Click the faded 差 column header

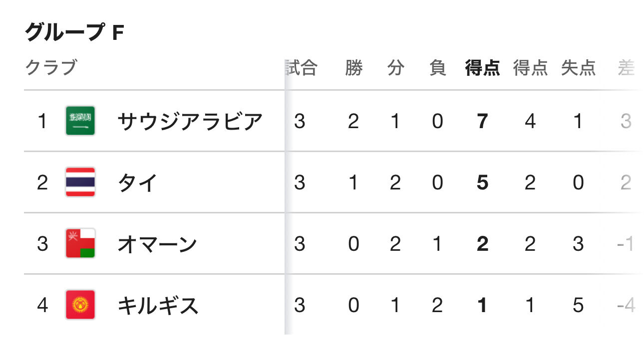[626, 67]
